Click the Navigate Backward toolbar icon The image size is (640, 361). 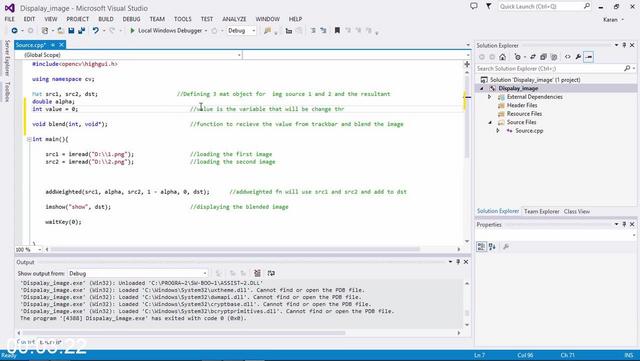click(x=15, y=31)
